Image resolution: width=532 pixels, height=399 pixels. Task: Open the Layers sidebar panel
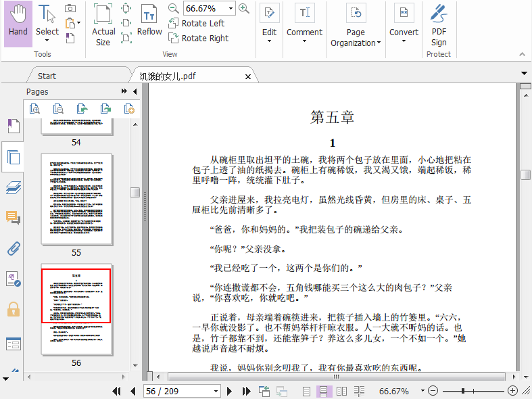click(14, 187)
